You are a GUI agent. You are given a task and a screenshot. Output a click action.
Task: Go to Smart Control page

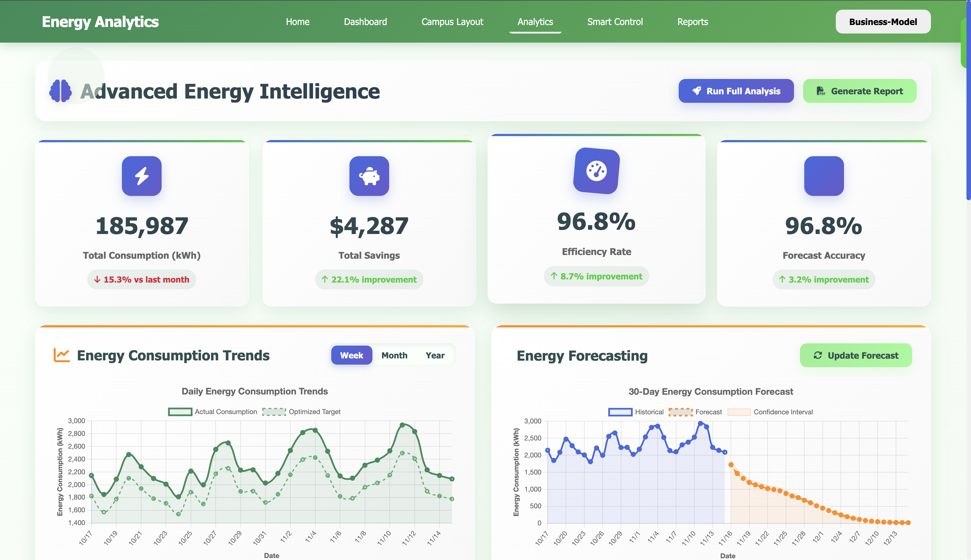[615, 22]
